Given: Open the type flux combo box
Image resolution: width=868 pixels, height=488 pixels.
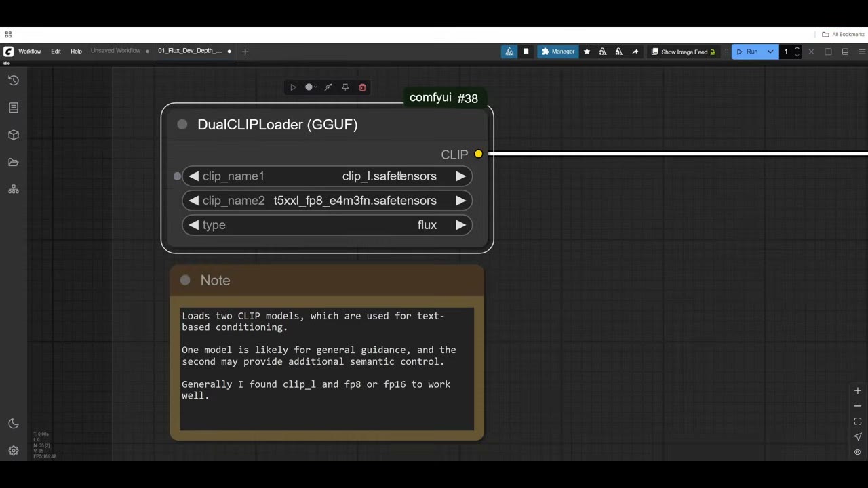Looking at the screenshot, I should 327,225.
